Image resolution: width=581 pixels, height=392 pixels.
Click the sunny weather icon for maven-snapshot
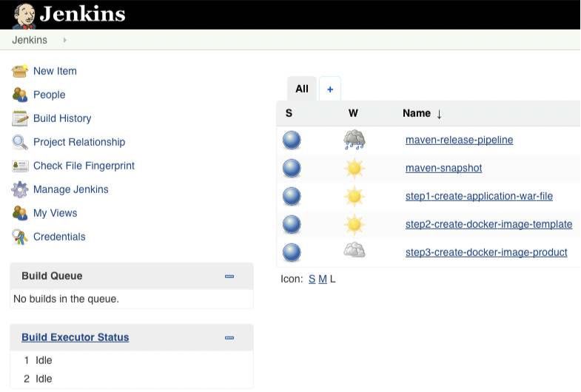[355, 168]
